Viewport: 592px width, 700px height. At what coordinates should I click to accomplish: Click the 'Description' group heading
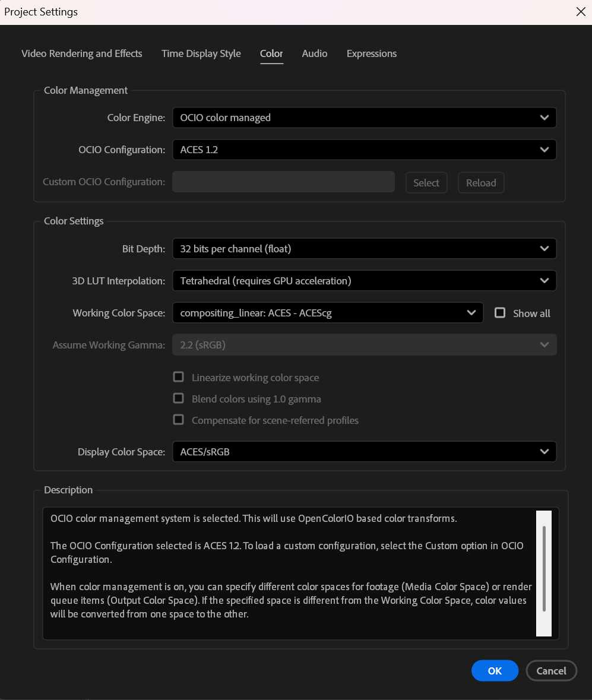pyautogui.click(x=68, y=490)
